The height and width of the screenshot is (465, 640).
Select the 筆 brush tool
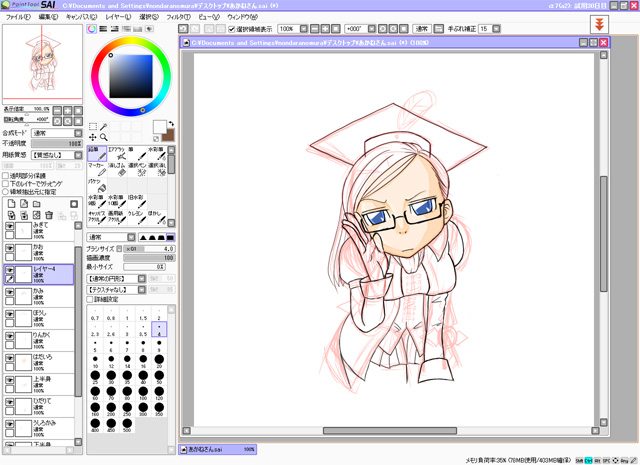tap(137, 154)
